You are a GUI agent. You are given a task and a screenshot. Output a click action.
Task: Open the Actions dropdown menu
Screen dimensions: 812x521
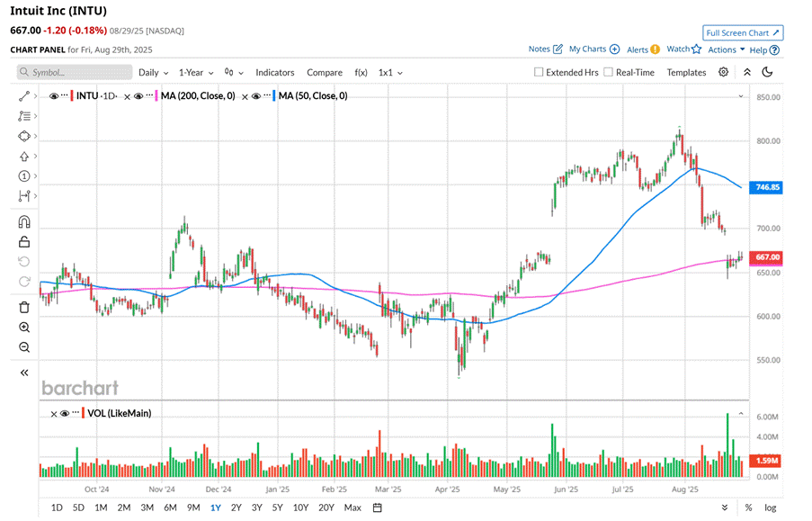726,49
